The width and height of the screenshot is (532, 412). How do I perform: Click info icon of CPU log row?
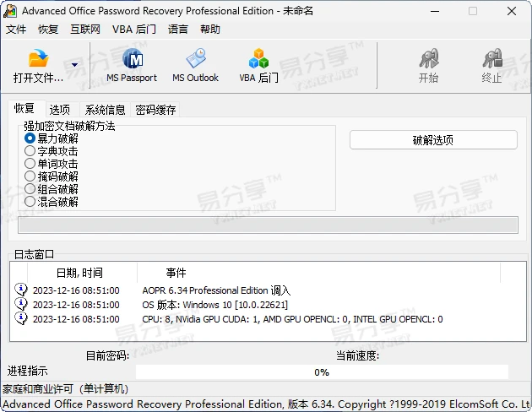[21, 318]
